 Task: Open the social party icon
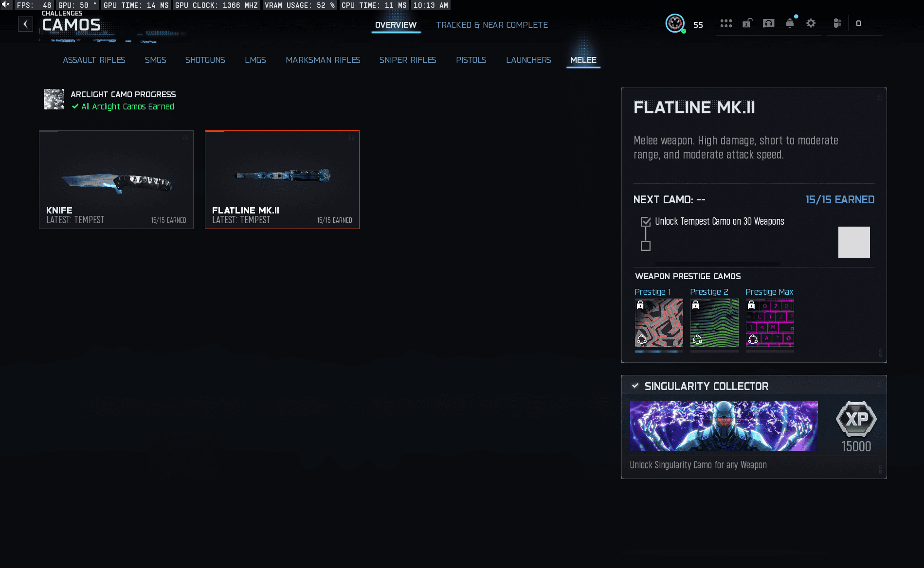point(837,23)
